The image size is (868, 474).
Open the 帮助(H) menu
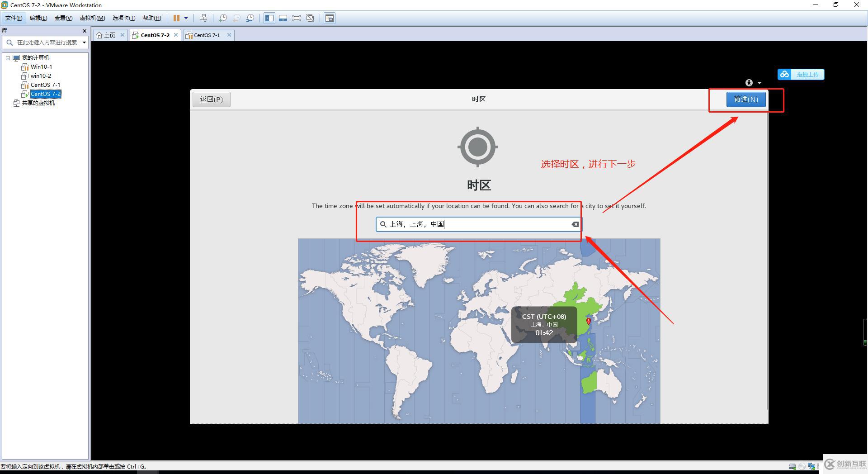[x=151, y=18]
